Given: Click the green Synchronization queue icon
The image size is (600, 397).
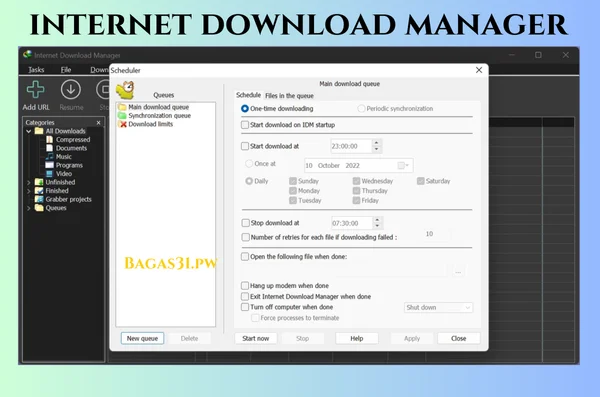Looking at the screenshot, I should coord(122,116).
